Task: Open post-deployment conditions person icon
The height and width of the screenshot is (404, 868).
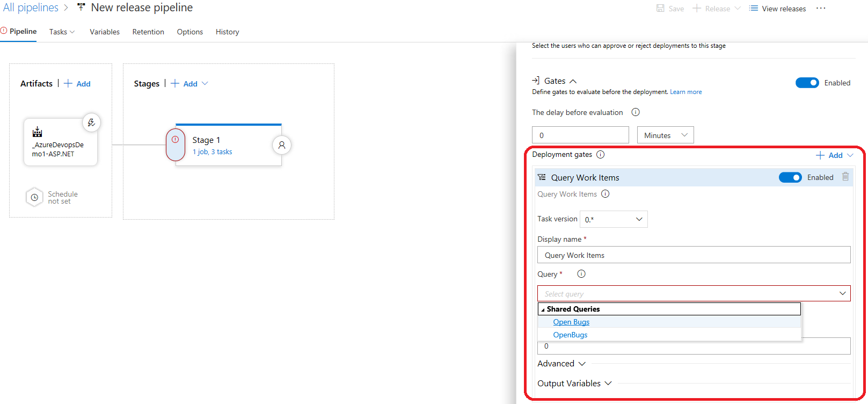Action: pyautogui.click(x=282, y=145)
